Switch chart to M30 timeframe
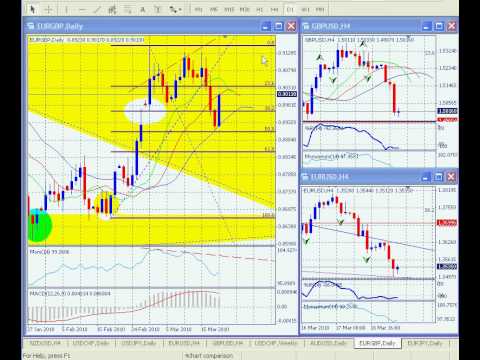480x360 pixels. [245, 9]
